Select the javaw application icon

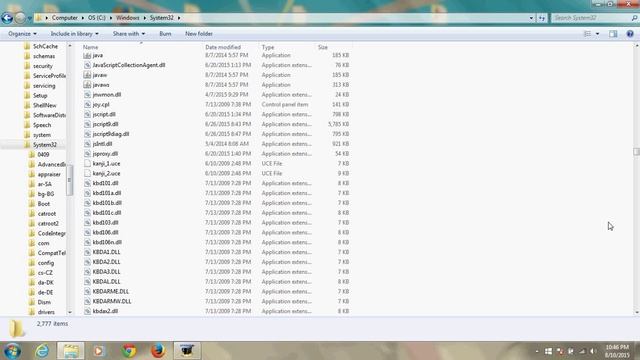[x=87, y=75]
